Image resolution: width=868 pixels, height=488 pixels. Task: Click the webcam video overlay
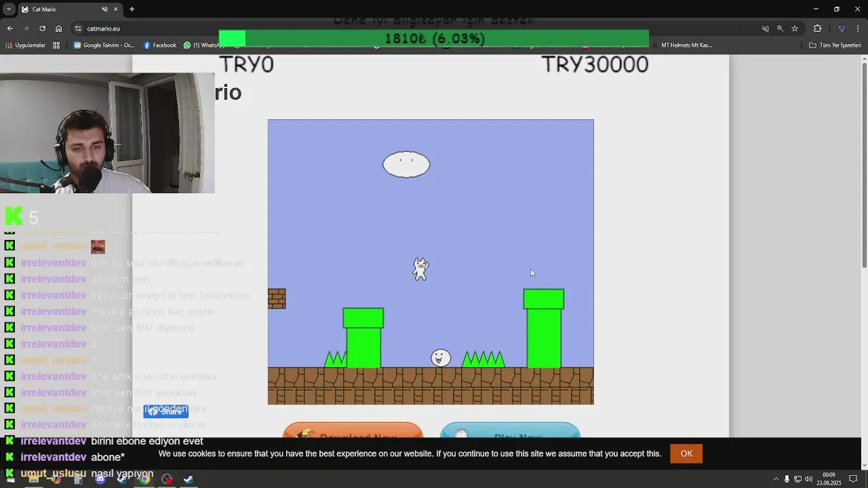point(107,133)
